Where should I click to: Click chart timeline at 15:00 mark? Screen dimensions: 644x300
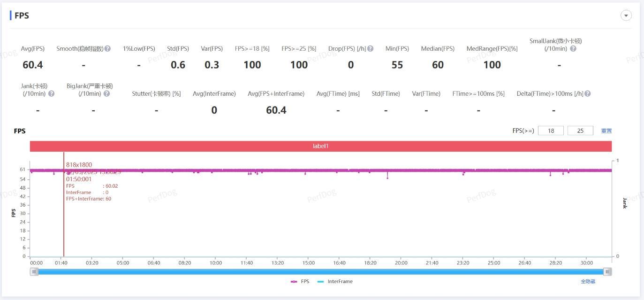click(x=308, y=263)
